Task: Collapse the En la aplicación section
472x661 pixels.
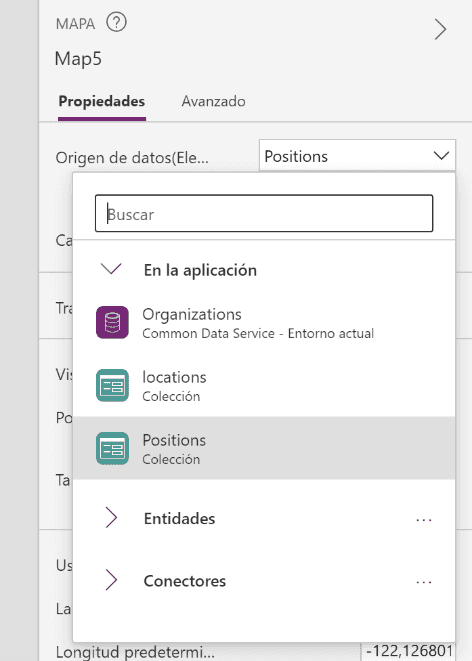Action: 111,269
